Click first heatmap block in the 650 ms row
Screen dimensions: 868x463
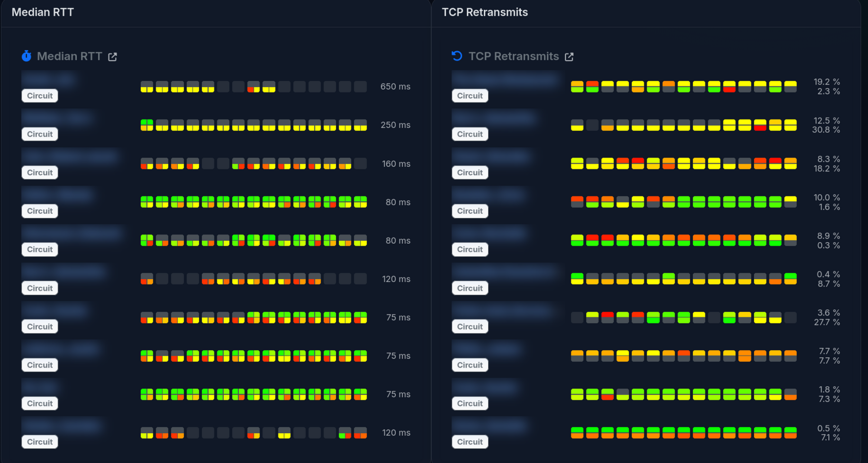[147, 87]
